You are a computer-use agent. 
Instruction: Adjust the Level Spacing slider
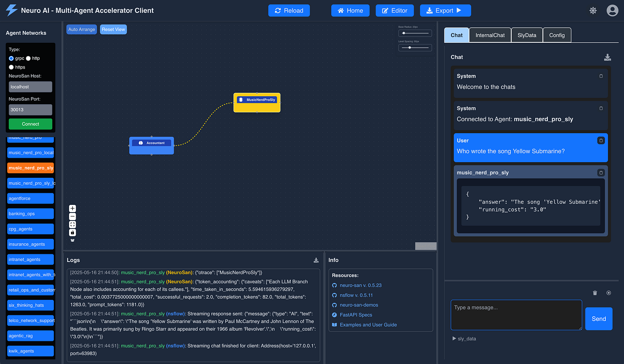tap(415, 48)
